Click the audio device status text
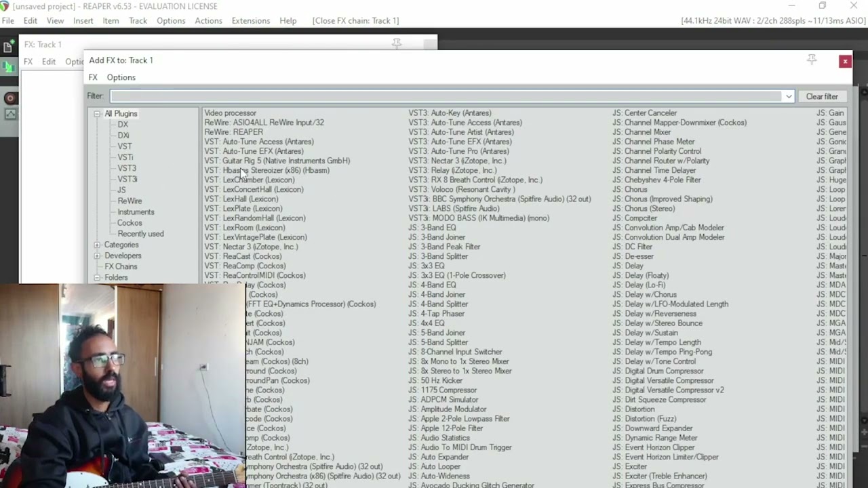The image size is (868, 488). coord(773,21)
